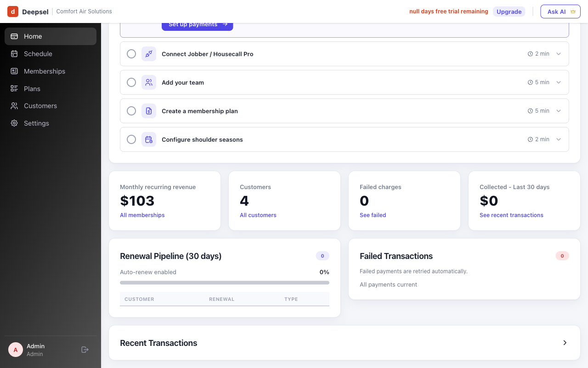This screenshot has width=588, height=368.
Task: Click the clock icon for shoulder seasons
Action: [x=531, y=139]
